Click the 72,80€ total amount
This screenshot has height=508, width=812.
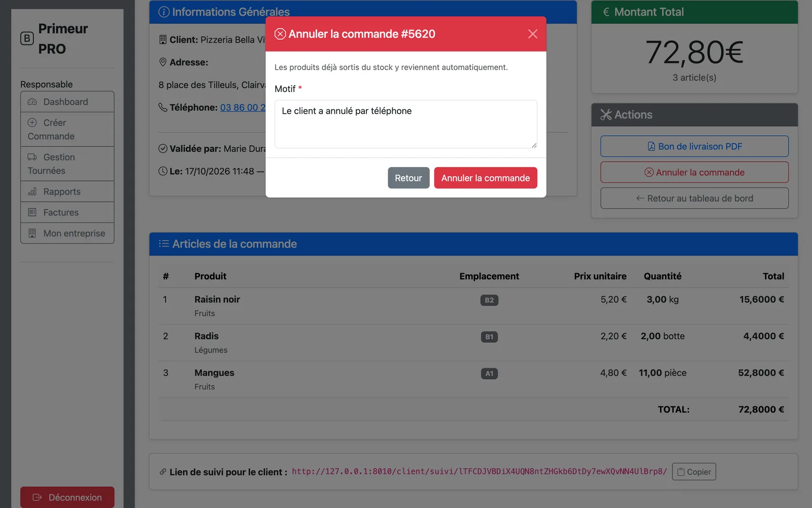[694, 52]
